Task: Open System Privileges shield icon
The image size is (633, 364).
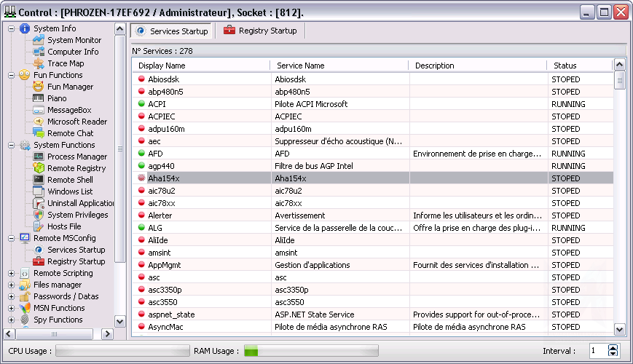Action: pos(39,215)
